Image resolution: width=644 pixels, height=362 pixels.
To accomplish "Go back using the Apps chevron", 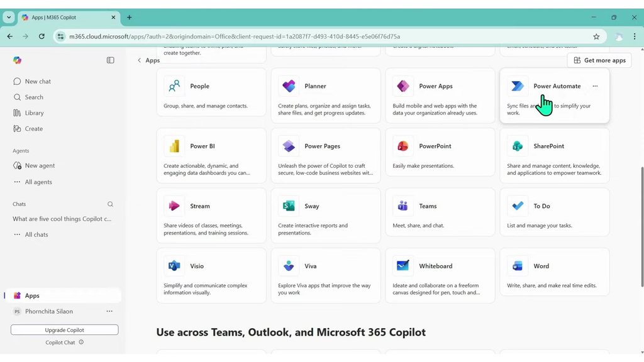I will pyautogui.click(x=139, y=60).
